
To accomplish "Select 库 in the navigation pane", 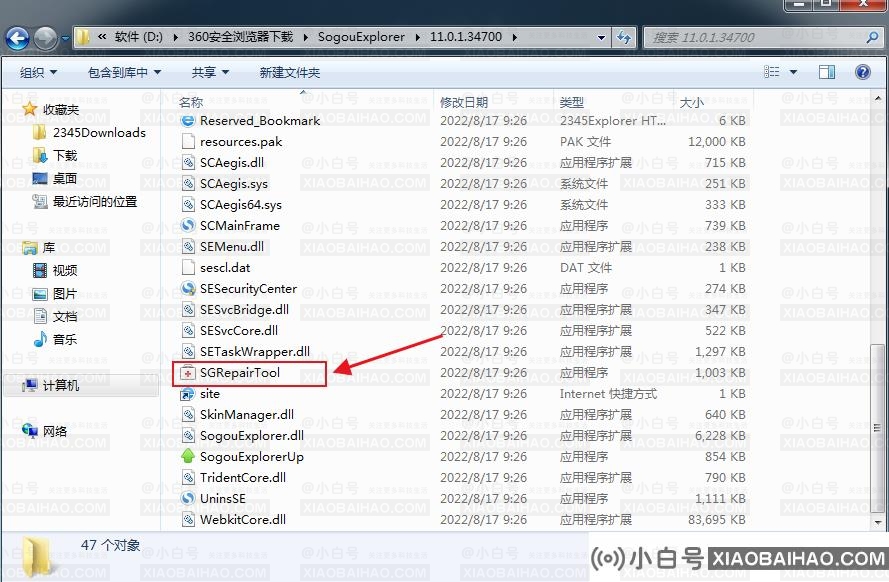I will (x=49, y=248).
